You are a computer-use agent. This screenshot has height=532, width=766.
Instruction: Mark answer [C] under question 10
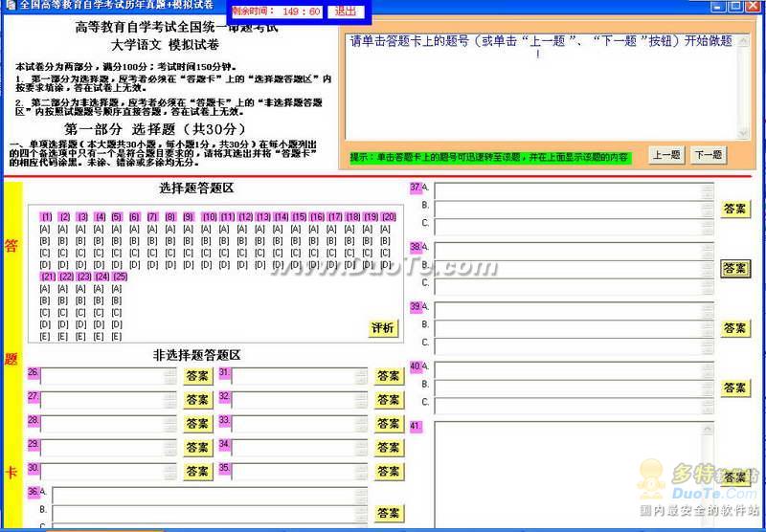pyautogui.click(x=206, y=253)
